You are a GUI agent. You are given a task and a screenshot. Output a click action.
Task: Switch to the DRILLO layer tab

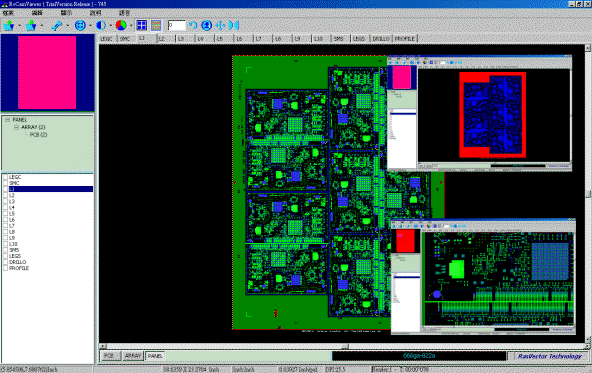click(381, 39)
